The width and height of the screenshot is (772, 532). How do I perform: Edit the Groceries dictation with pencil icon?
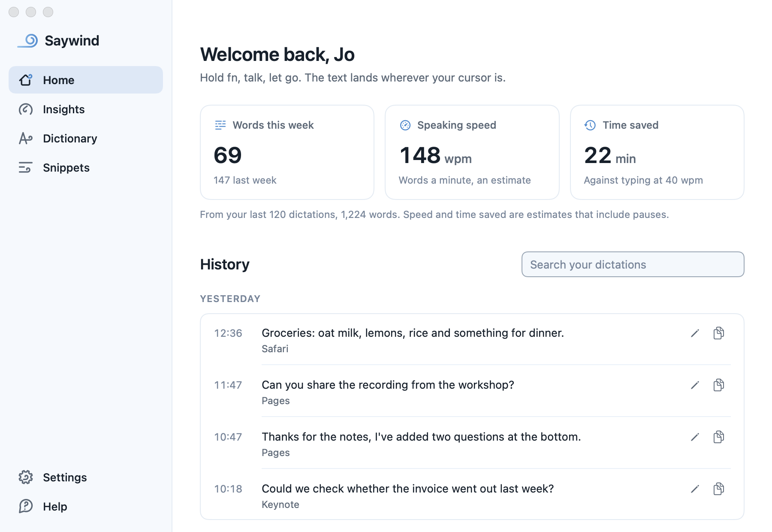695,333
